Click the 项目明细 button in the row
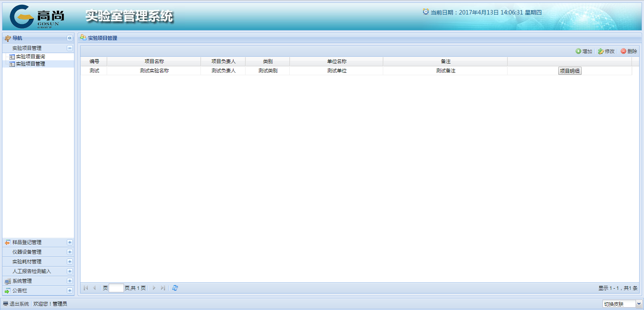The image size is (644, 310). (570, 71)
